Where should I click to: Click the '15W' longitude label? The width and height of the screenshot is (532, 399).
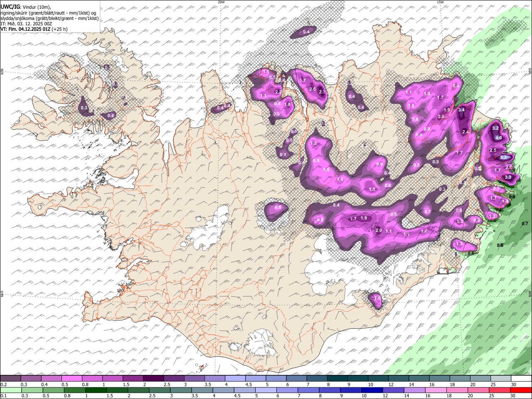pos(440,2)
